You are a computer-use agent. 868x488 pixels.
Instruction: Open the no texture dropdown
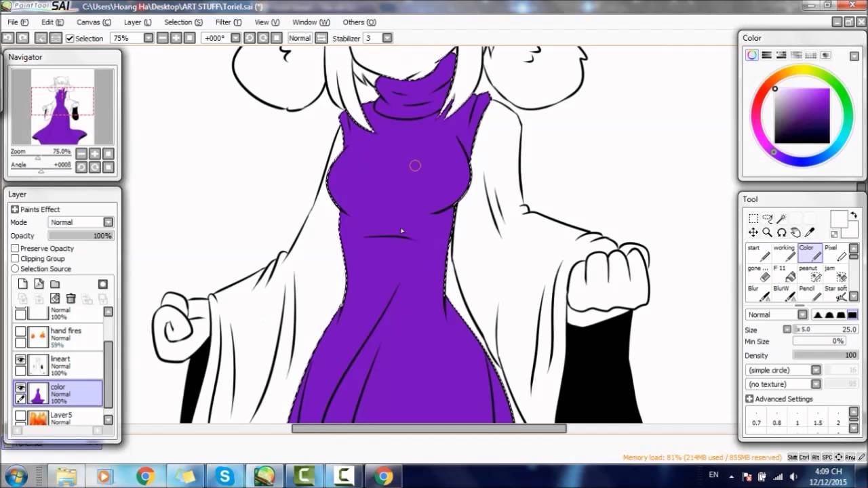(783, 384)
